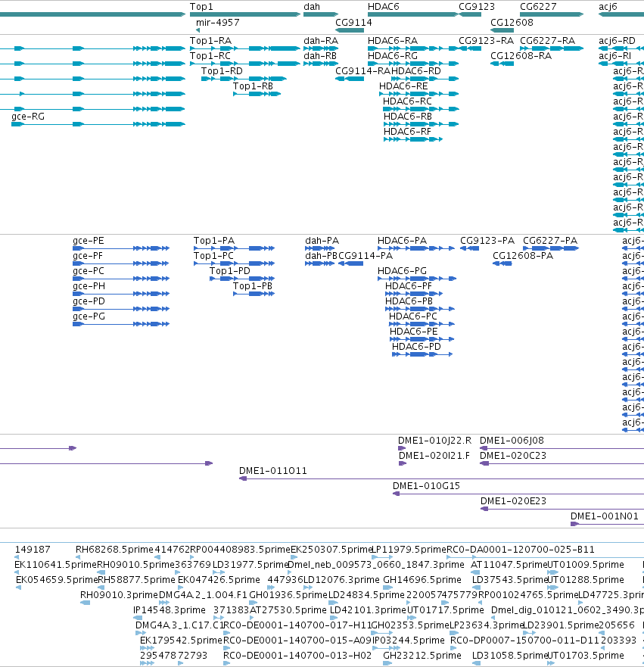Screen dimensions: 644x667
Task: Click the gce-PH protein label
Action: [89, 286]
